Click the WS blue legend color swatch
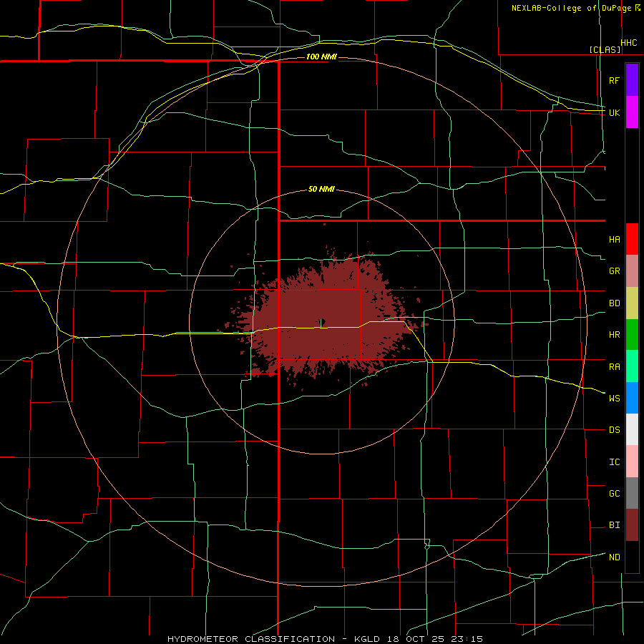The width and height of the screenshot is (644, 644). tap(632, 398)
